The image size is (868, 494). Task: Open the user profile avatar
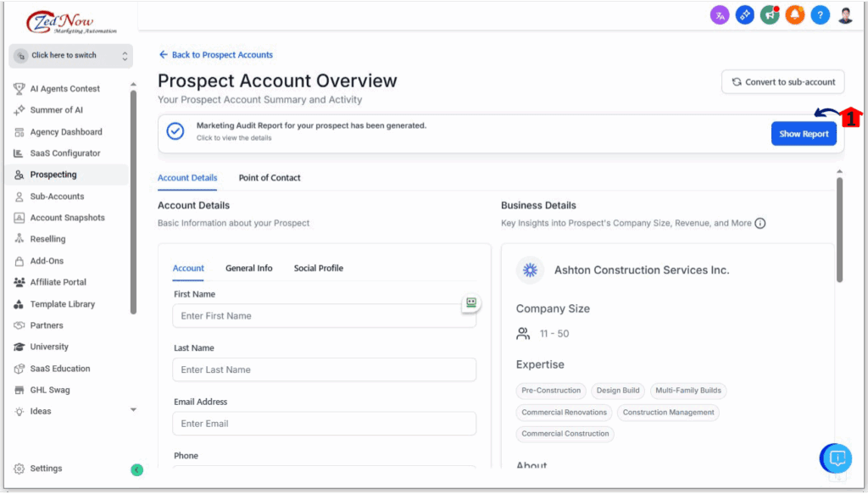845,15
